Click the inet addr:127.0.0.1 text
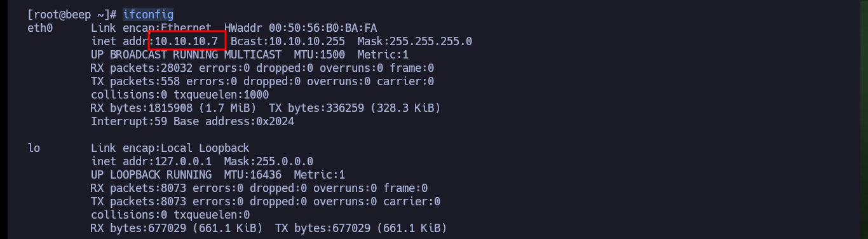The width and height of the screenshot is (868, 239). (151, 161)
